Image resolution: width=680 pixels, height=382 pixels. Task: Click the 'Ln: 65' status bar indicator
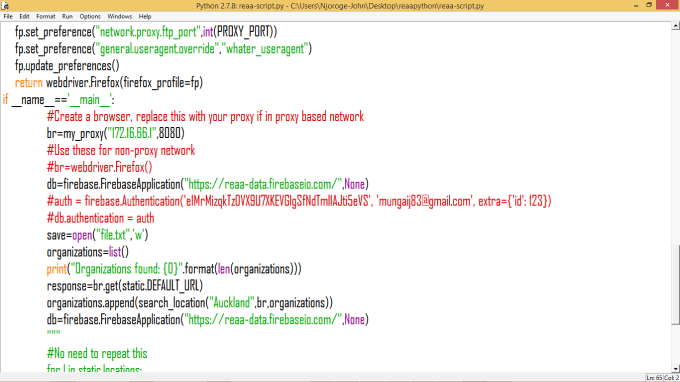[x=654, y=378]
